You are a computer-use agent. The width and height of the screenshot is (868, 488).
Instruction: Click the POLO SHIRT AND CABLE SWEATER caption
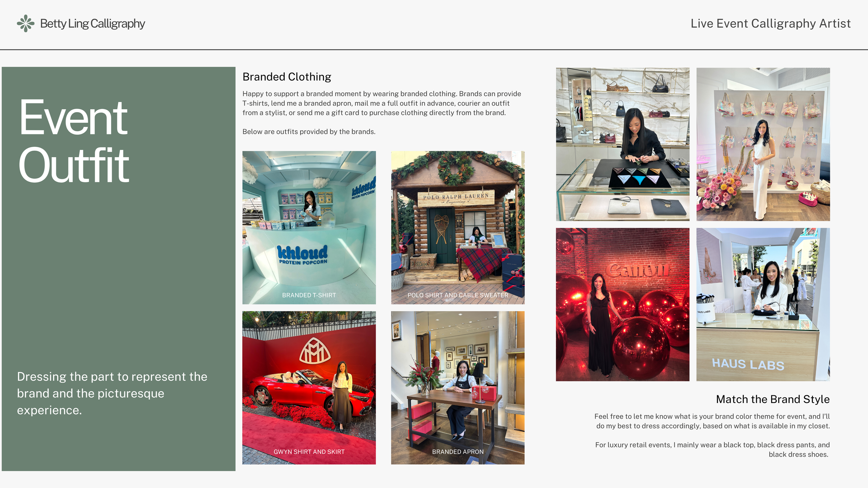pyautogui.click(x=458, y=295)
